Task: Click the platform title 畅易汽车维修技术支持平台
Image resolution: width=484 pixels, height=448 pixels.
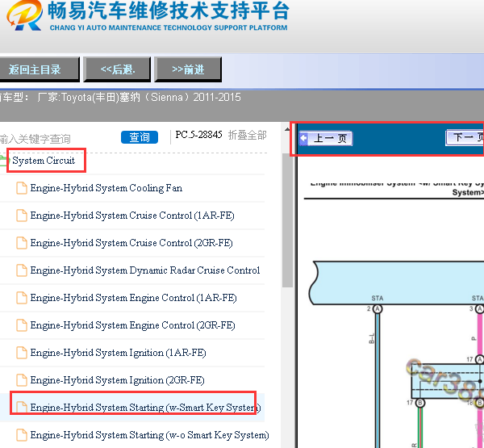Action: click(169, 10)
